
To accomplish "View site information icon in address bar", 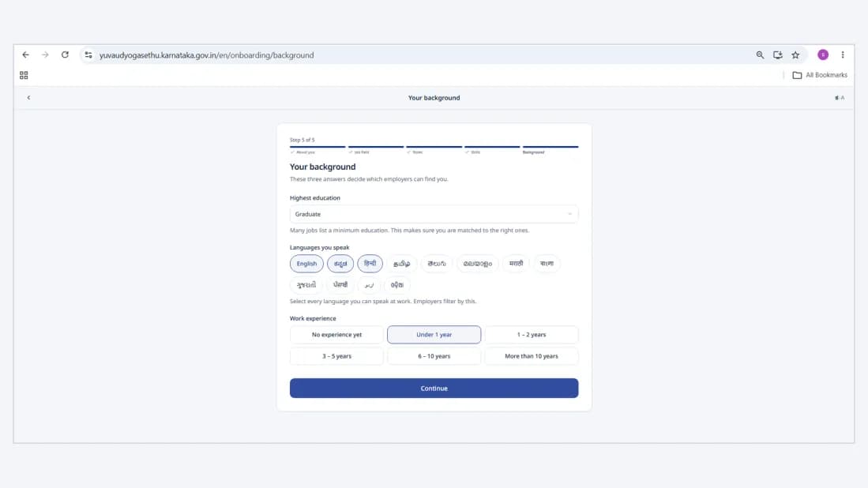I will (88, 54).
